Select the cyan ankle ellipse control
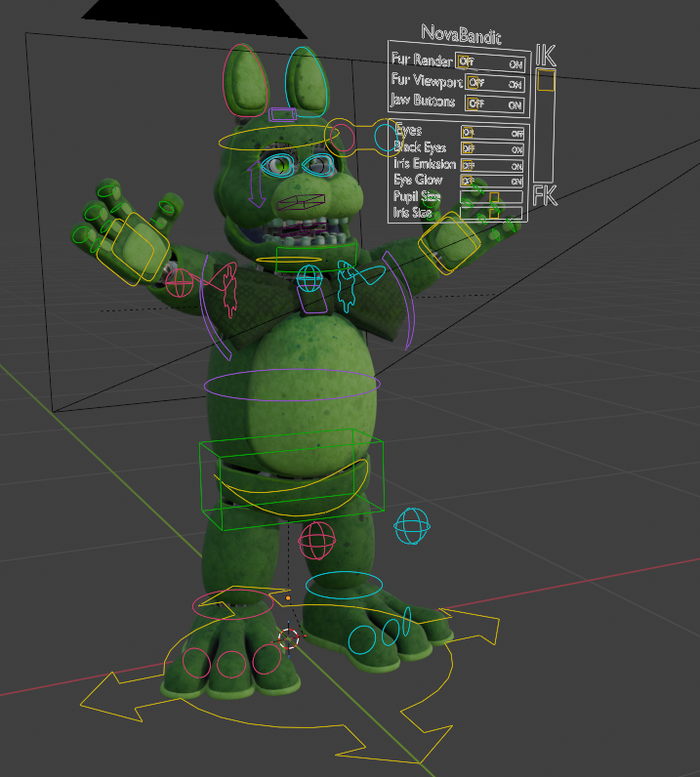Viewport: 700px width, 777px height. pyautogui.click(x=344, y=586)
